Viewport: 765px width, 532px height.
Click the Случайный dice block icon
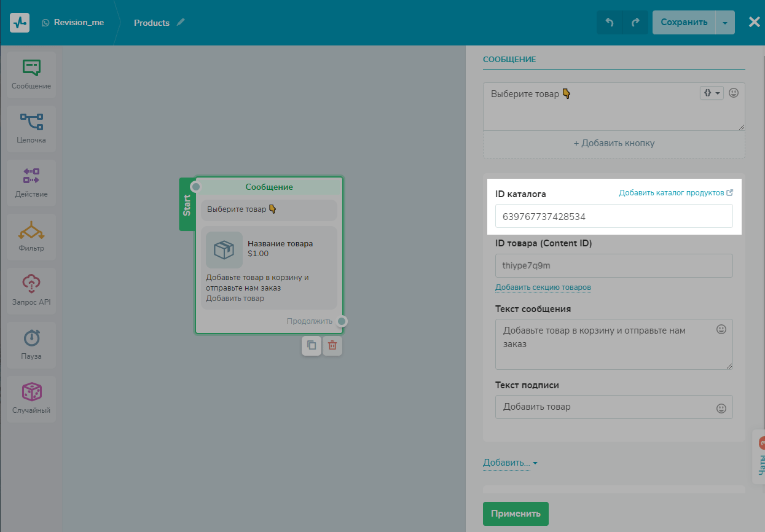(x=31, y=399)
